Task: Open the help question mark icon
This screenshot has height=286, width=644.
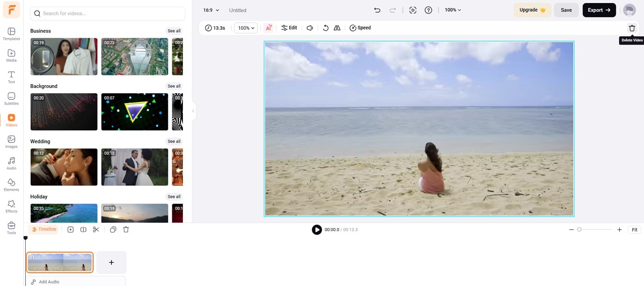Action: [x=429, y=10]
